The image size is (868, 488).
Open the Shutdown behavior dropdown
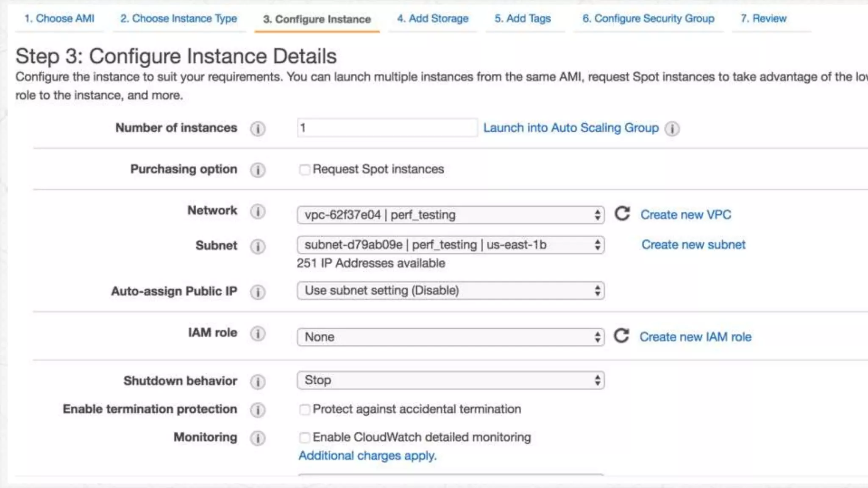pos(451,380)
